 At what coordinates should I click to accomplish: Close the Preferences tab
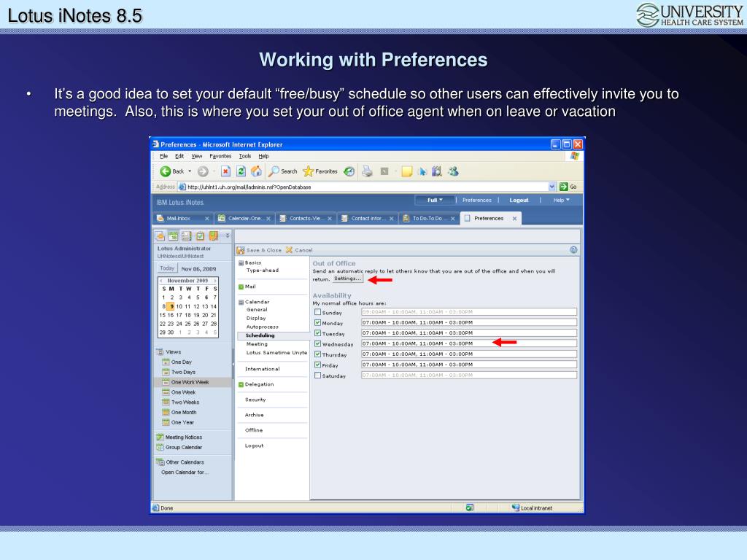click(514, 219)
